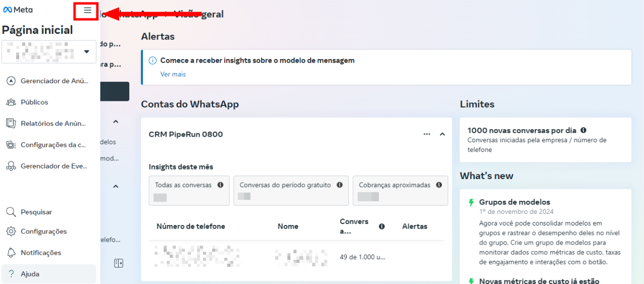Open Notificações bell icon
Image resolution: width=644 pixels, height=284 pixels.
(11, 253)
